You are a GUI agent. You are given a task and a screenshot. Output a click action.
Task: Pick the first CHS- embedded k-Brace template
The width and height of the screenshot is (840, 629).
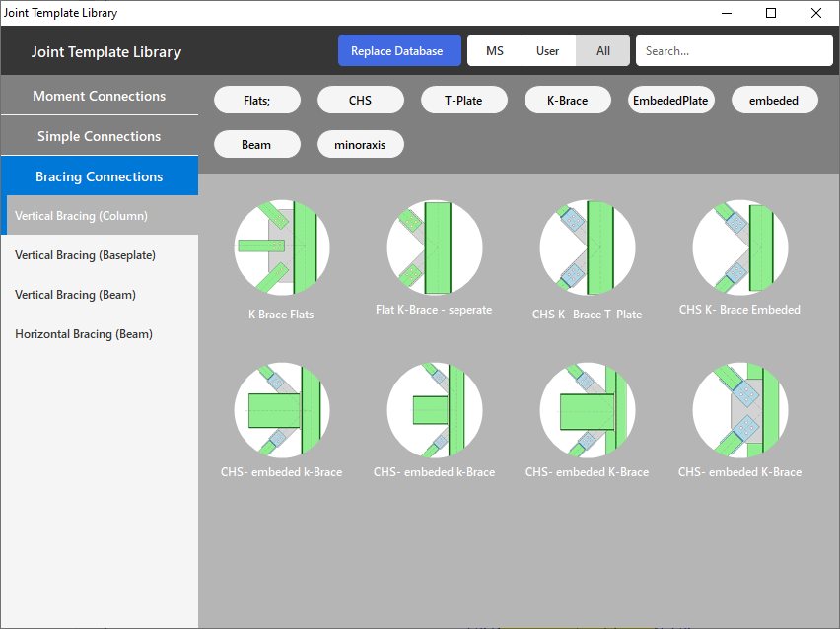[281, 410]
